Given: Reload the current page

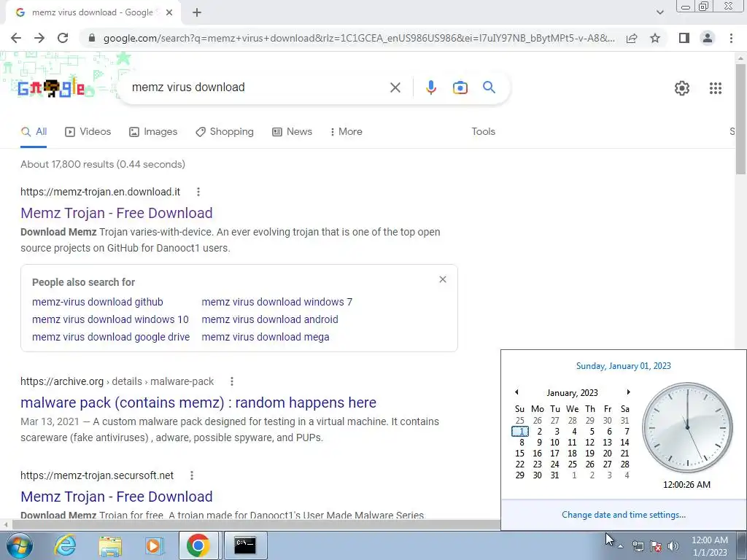Looking at the screenshot, I should (x=63, y=38).
